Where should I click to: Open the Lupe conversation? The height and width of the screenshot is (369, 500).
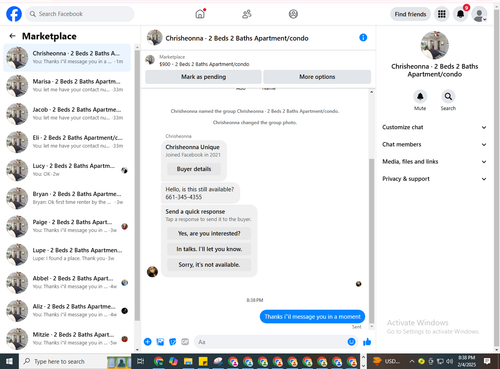[x=67, y=254]
